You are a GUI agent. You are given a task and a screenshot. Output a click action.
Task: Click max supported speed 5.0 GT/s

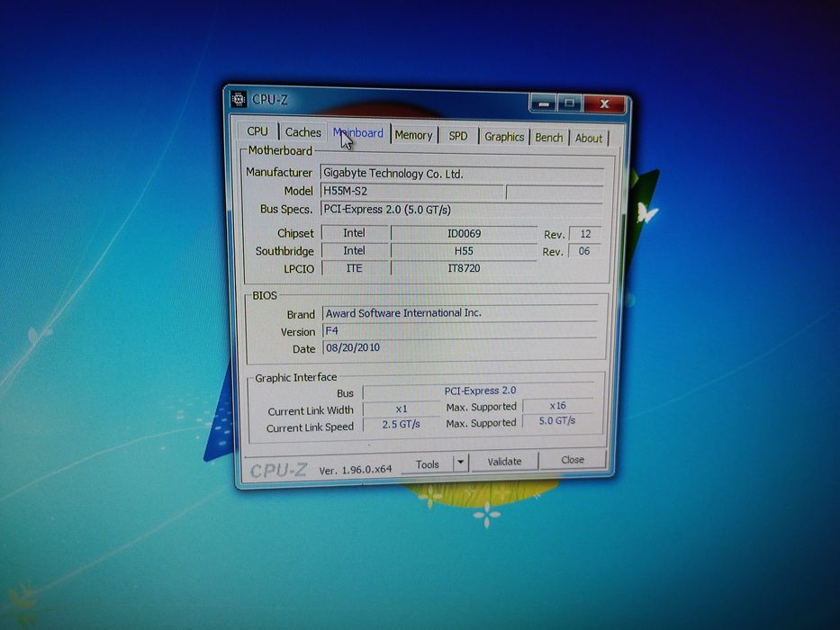point(557,421)
